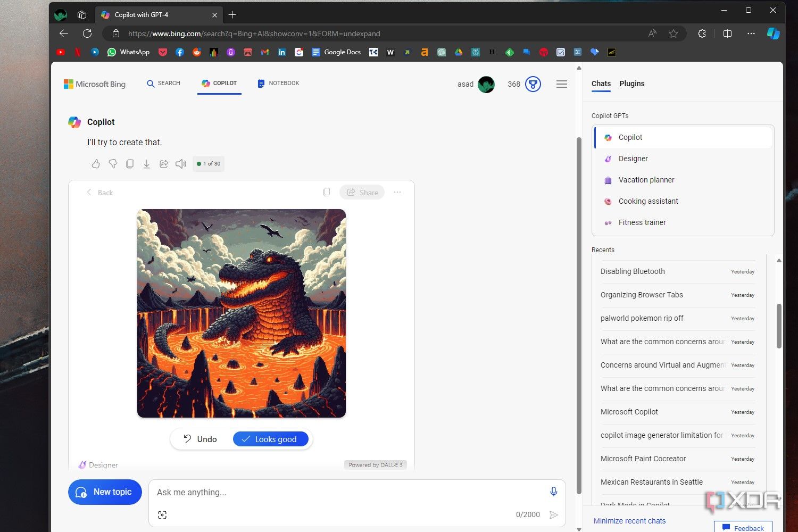Open the Facebook bookmark
The width and height of the screenshot is (798, 532).
tap(180, 52)
